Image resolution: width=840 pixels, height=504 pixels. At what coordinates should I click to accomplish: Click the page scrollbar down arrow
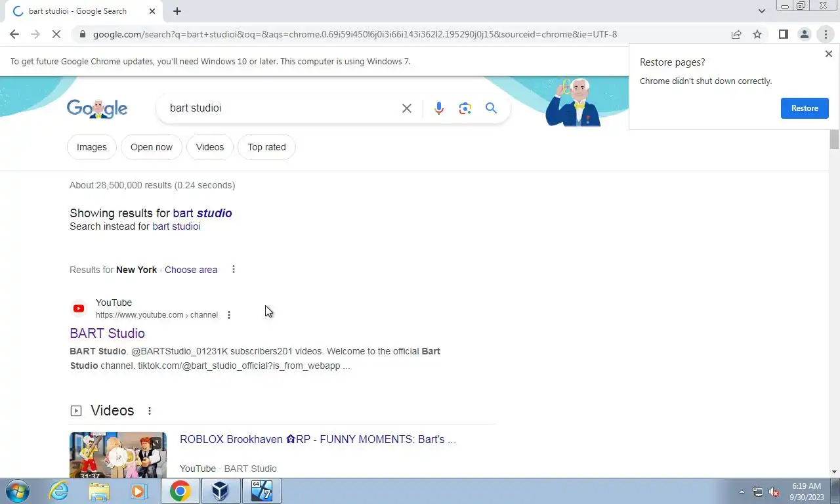click(x=834, y=472)
